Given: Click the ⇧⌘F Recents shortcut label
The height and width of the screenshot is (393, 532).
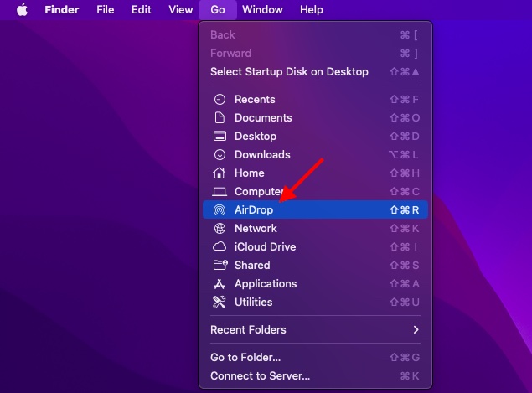Looking at the screenshot, I should [405, 100].
